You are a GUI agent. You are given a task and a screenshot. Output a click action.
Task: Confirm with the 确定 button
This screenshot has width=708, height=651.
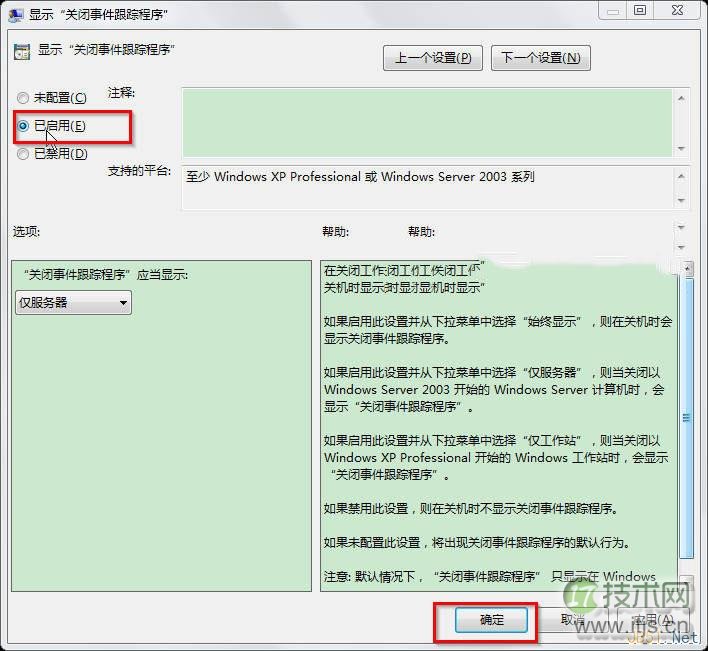click(x=492, y=620)
